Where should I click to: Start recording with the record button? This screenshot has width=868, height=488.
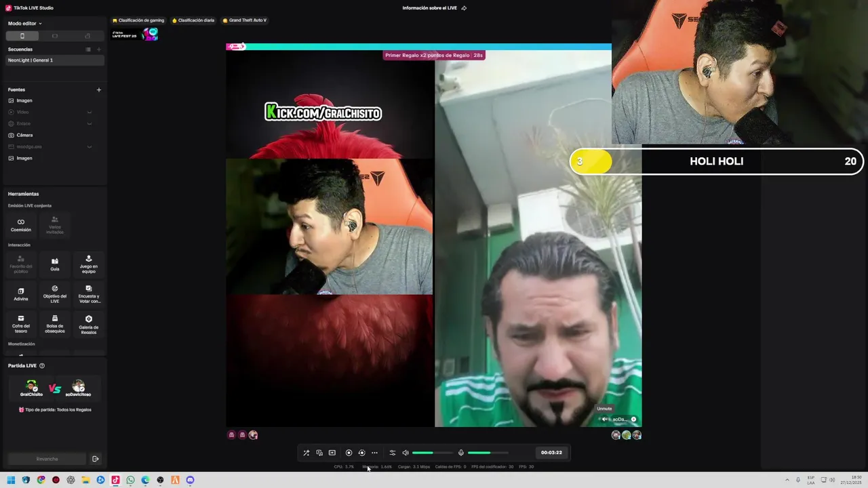[349, 453]
